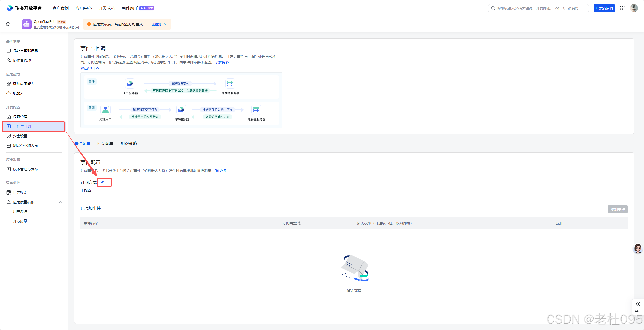Viewport: 644px width, 330px height.
Task: Click the pencil edit icon beside 订阅方式
Action: (x=103, y=182)
